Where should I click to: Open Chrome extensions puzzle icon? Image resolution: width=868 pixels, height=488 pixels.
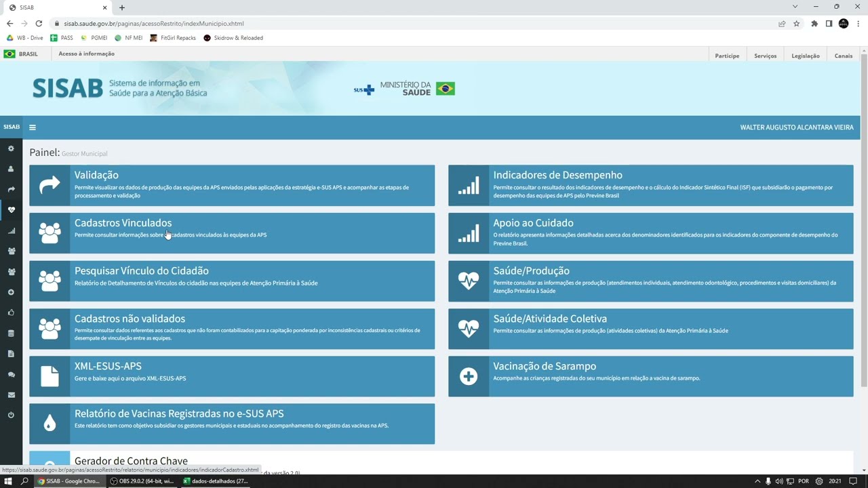point(814,23)
